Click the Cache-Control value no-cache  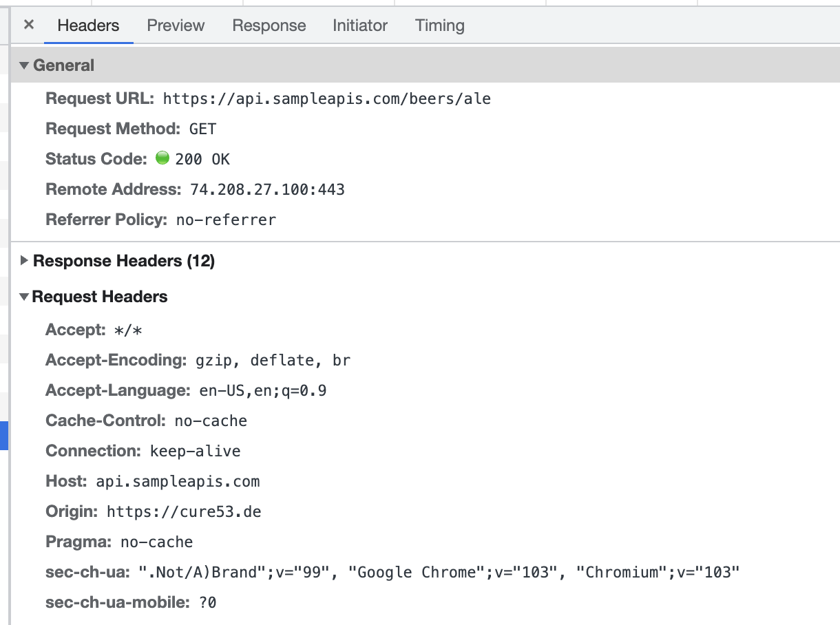click(211, 421)
